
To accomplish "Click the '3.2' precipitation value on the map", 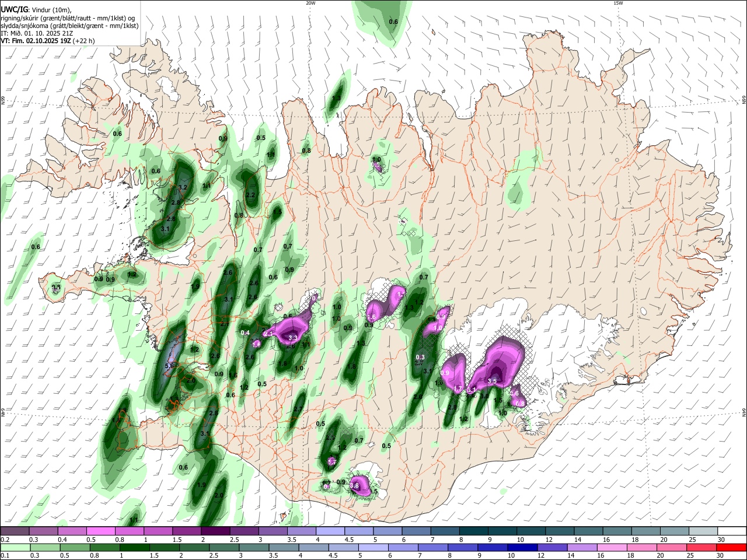I will [182, 187].
